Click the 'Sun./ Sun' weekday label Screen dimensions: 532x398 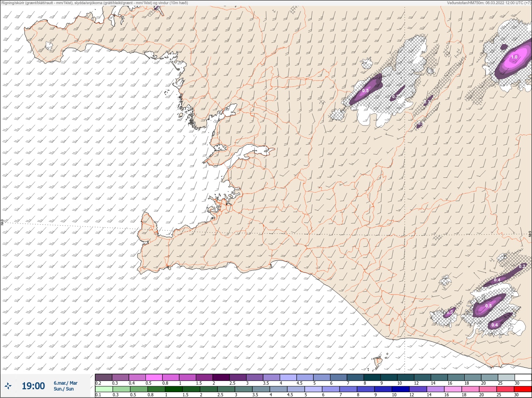[64, 389]
